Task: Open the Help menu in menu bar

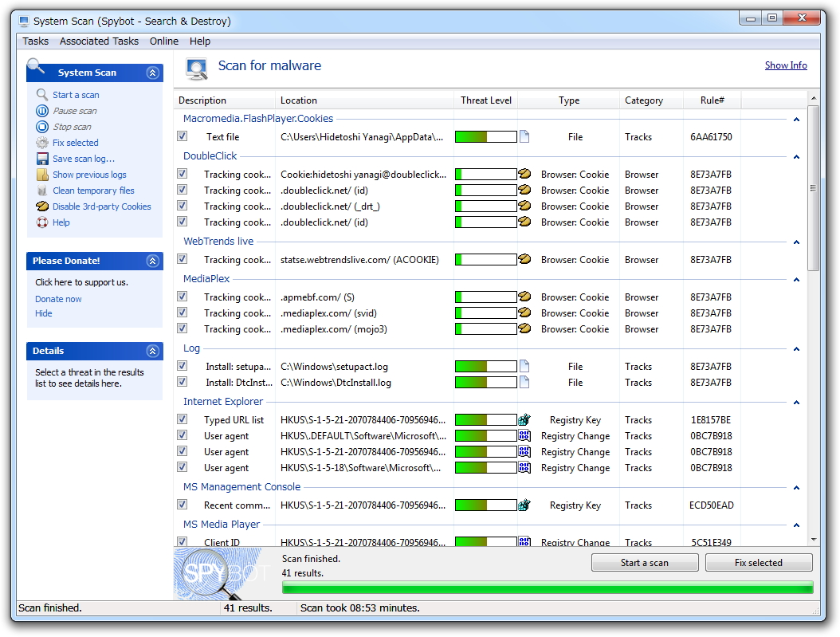Action: point(200,41)
